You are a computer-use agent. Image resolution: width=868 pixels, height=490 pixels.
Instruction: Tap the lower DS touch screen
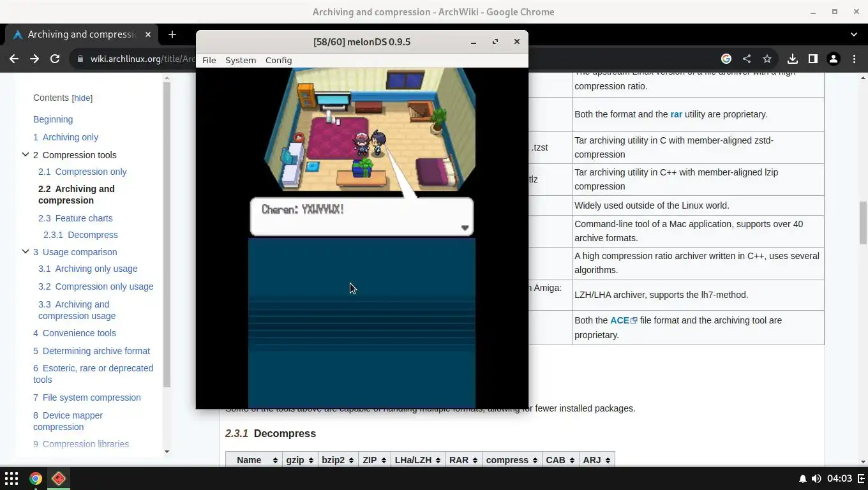pyautogui.click(x=362, y=323)
